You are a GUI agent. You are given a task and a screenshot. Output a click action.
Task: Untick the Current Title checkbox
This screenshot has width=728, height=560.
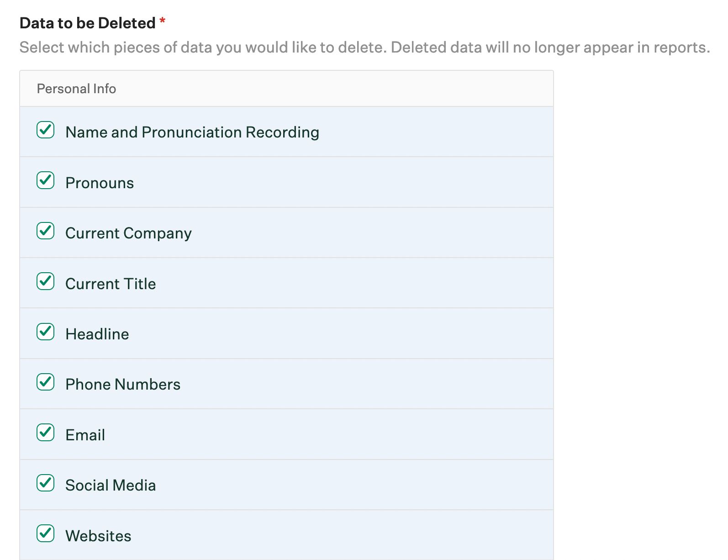46,281
